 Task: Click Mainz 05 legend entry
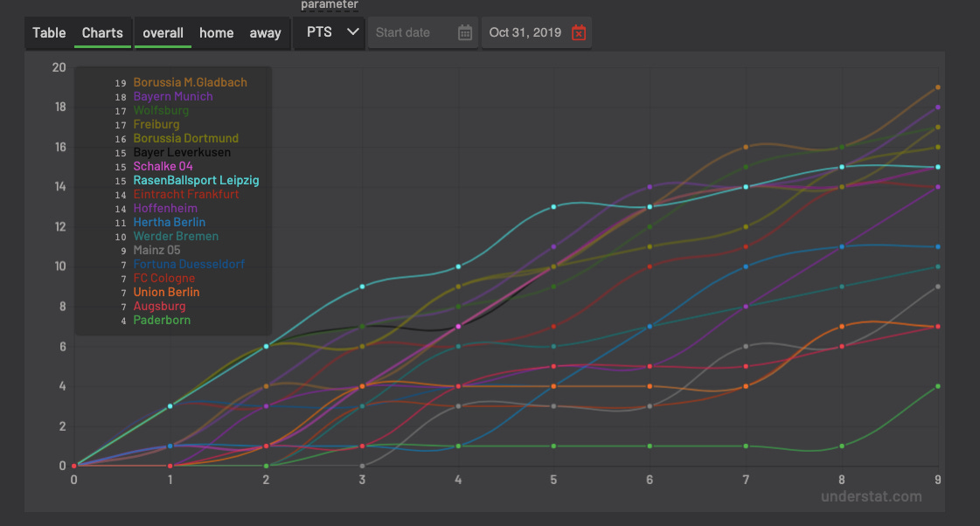(156, 250)
